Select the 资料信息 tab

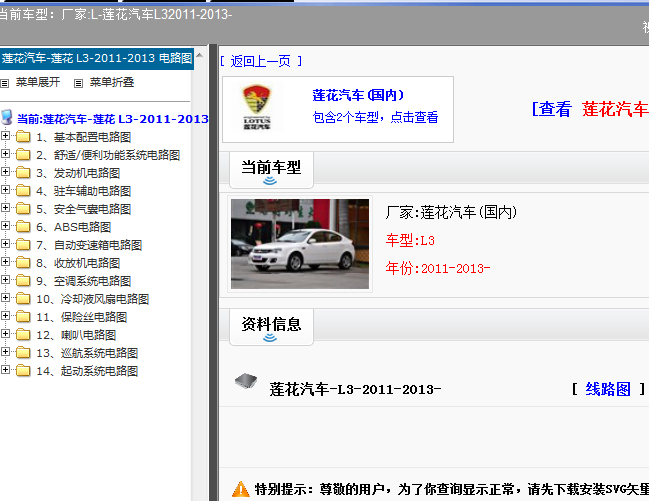pyautogui.click(x=271, y=327)
